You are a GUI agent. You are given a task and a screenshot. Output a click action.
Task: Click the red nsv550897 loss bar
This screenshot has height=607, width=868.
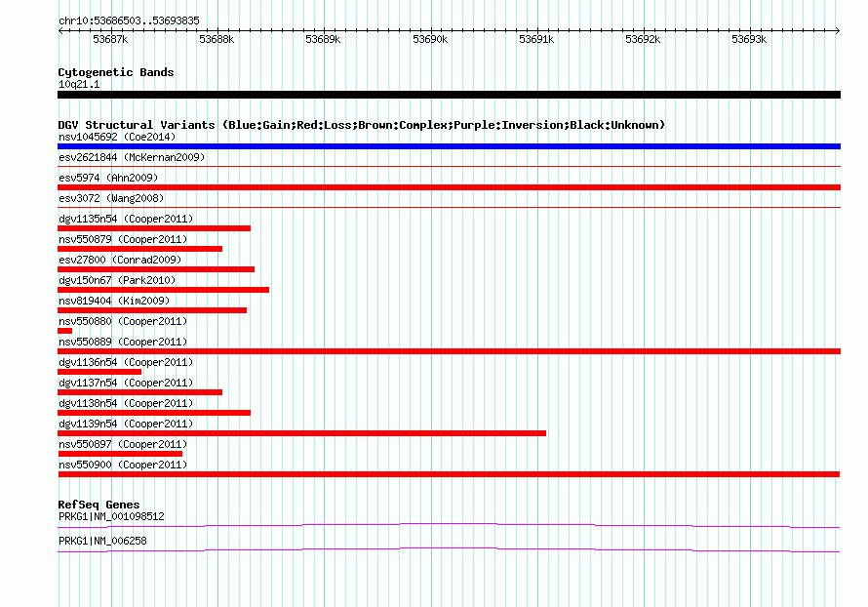coord(120,454)
